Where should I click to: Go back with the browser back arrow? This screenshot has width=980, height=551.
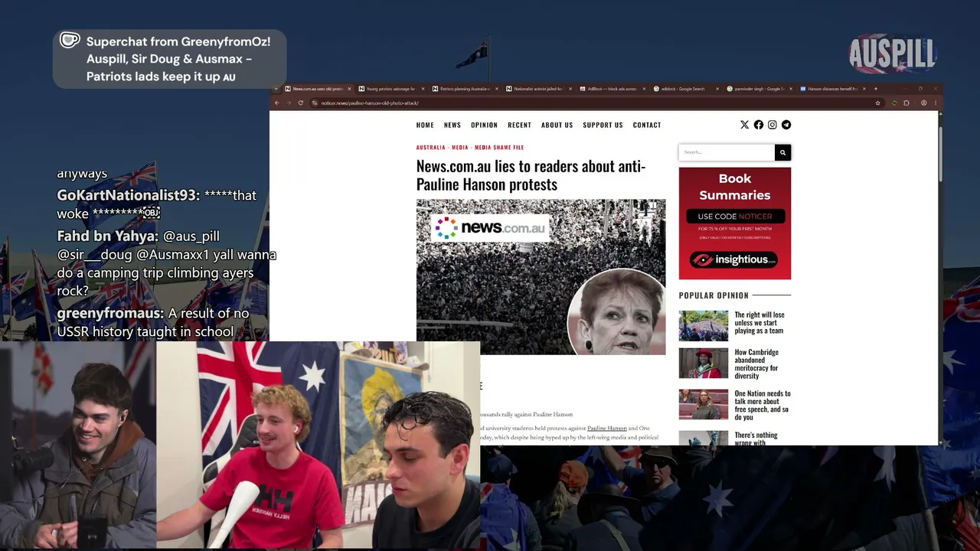[x=277, y=103]
